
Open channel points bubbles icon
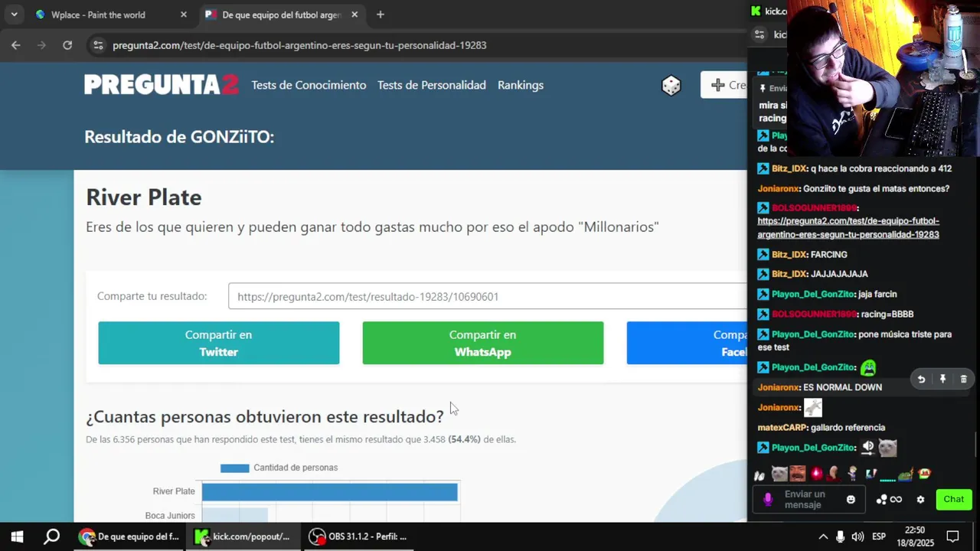tap(882, 500)
